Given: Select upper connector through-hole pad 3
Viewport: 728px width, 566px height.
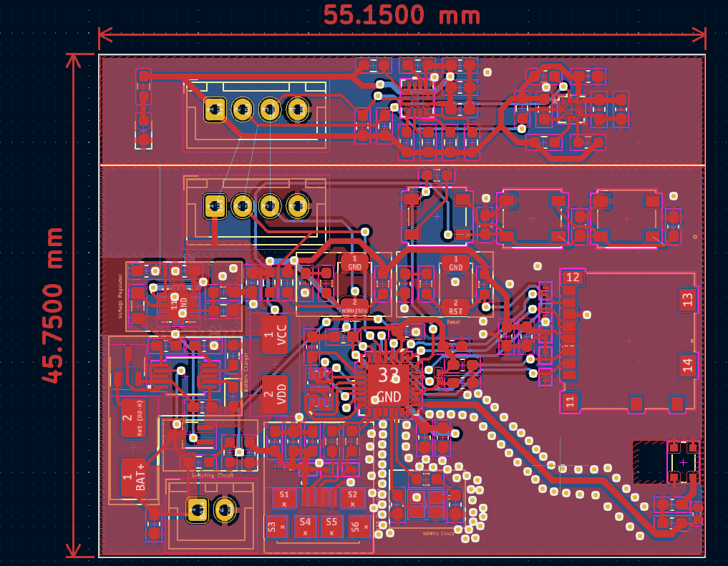Looking at the screenshot, I should tap(270, 110).
